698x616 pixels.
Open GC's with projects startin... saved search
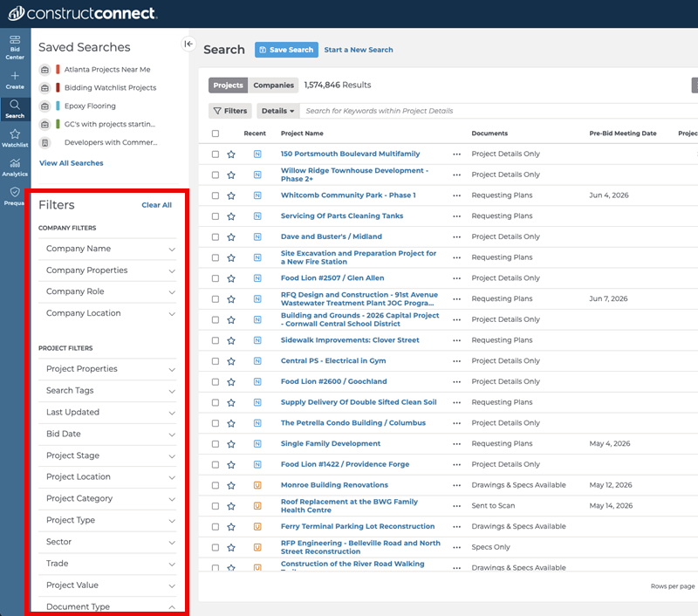point(110,124)
